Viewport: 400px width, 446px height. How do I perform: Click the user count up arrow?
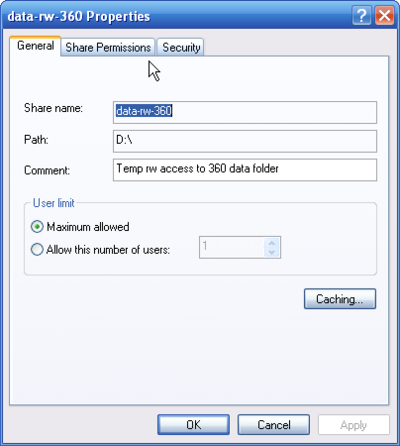pyautogui.click(x=272, y=243)
